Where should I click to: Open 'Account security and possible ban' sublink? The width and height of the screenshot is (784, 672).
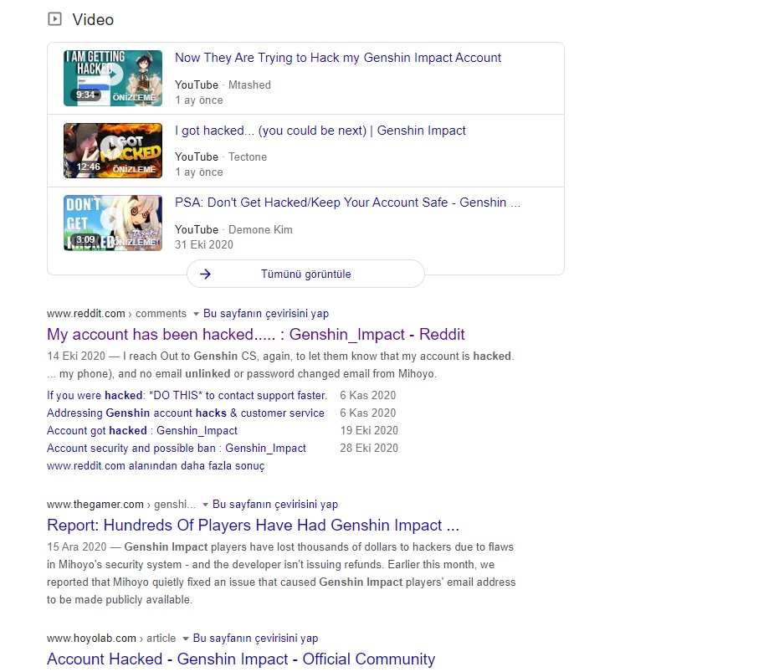[x=177, y=448]
